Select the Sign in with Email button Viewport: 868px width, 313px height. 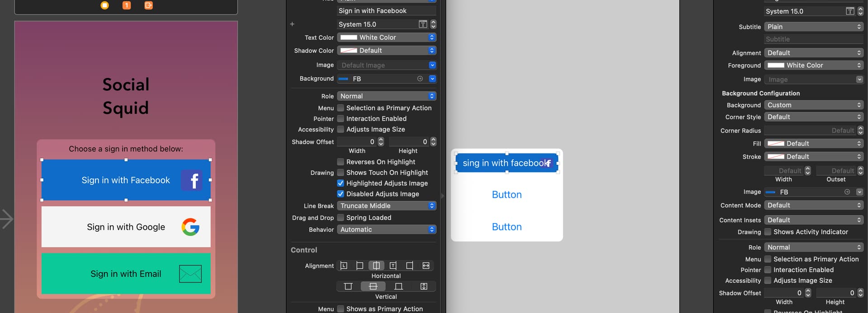click(126, 274)
